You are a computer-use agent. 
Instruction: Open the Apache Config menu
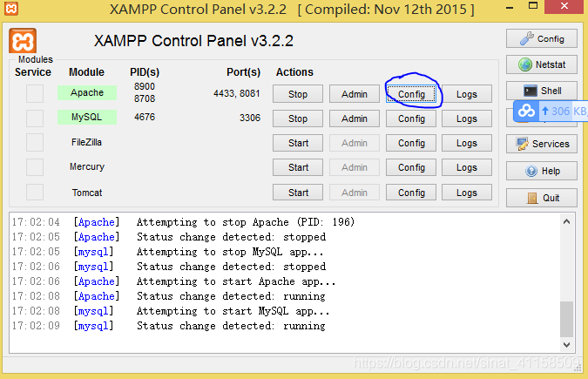411,94
